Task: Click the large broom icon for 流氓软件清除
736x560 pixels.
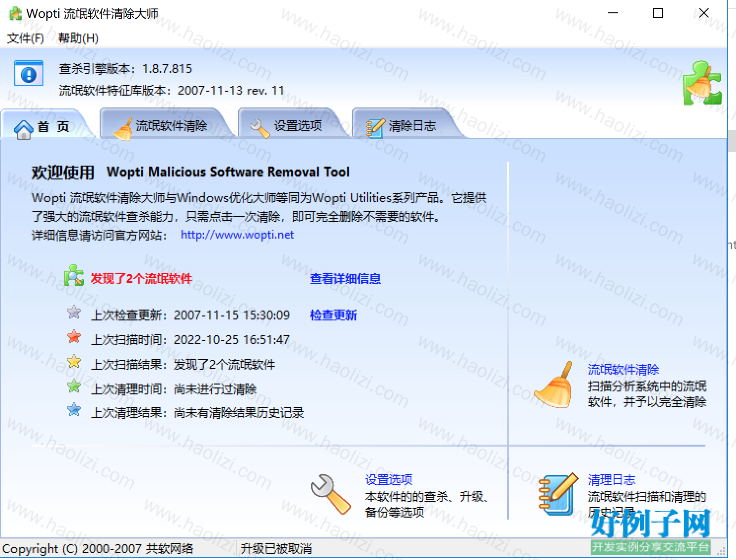Action: (x=554, y=385)
